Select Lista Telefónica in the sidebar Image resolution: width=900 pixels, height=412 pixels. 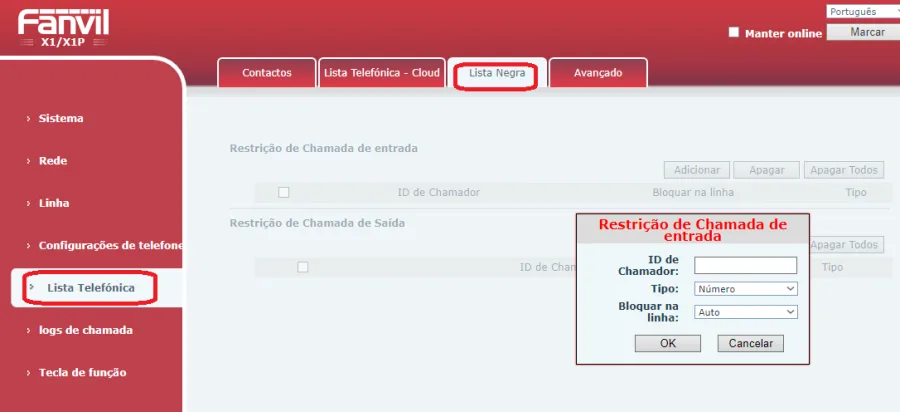(x=91, y=287)
